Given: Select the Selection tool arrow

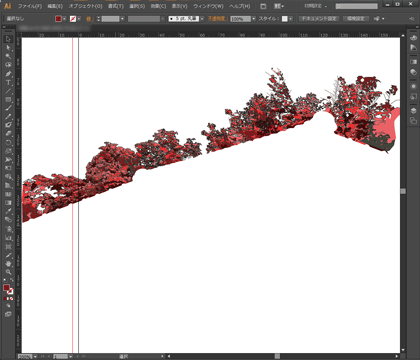Looking at the screenshot, I should [8, 39].
